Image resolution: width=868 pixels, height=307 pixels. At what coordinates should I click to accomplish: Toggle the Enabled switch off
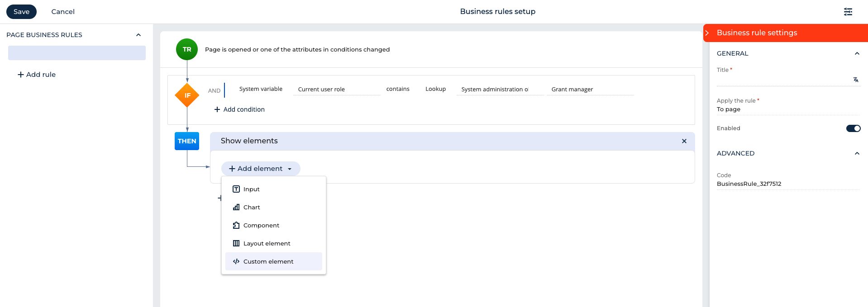coord(853,128)
